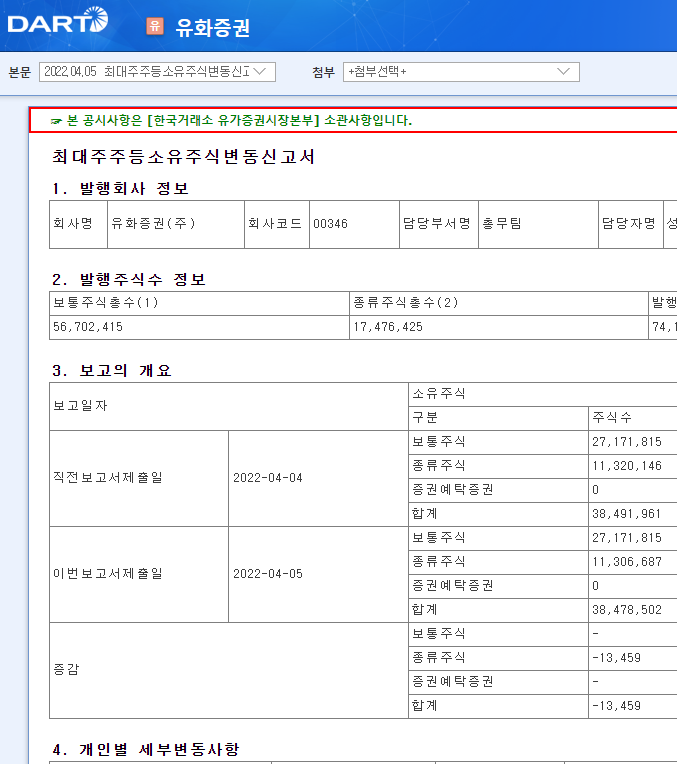Click the 2. 발행주식수 정보 heading
This screenshot has width=677, height=764.
coord(129,280)
